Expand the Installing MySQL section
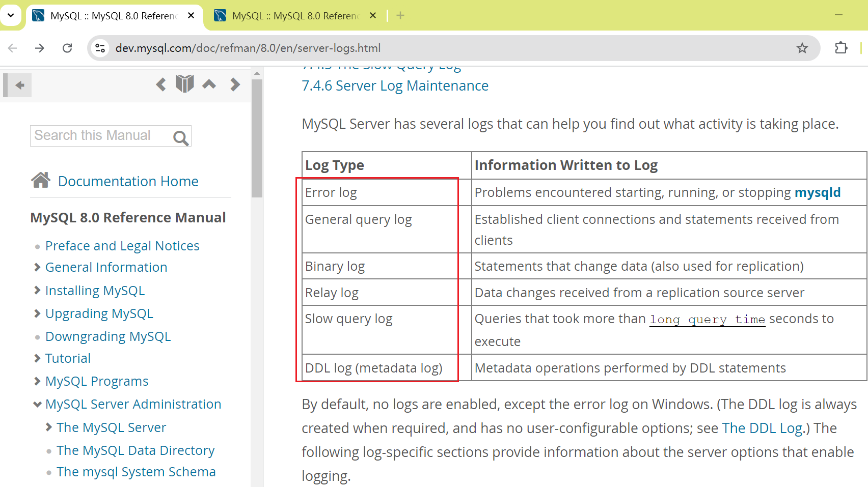Image resolution: width=868 pixels, height=487 pixels. [37, 291]
